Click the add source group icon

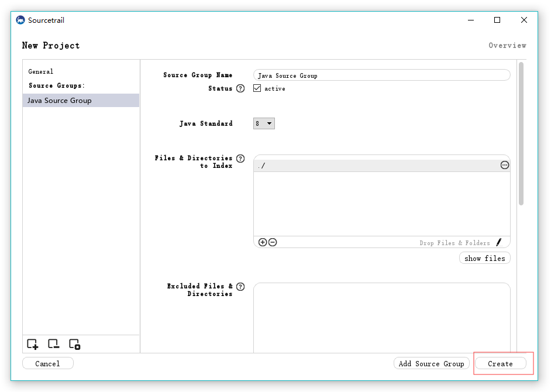pos(32,344)
